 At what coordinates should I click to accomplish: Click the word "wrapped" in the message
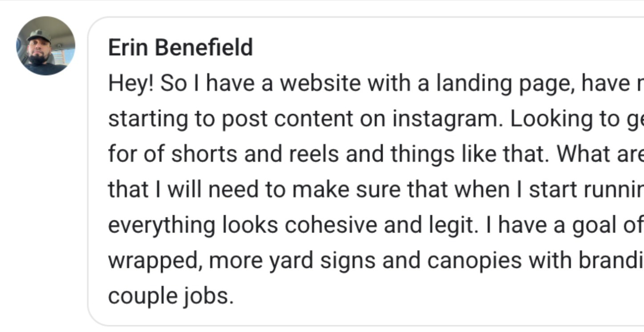tap(155, 261)
